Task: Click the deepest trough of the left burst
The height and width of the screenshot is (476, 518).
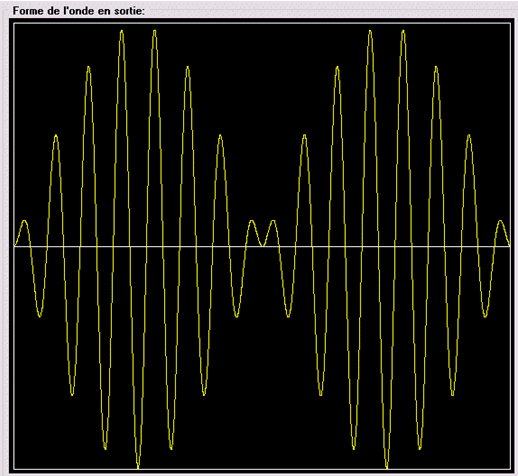Action: click(138, 466)
